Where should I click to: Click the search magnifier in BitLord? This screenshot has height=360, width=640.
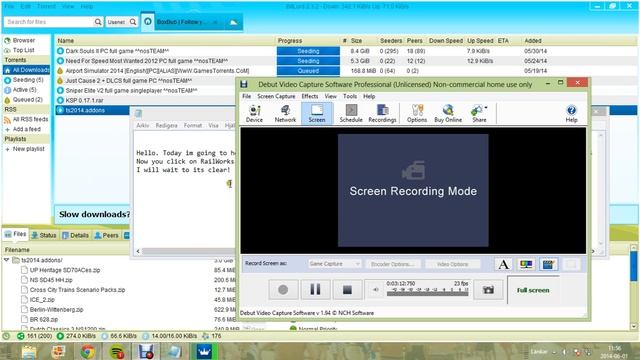98,22
